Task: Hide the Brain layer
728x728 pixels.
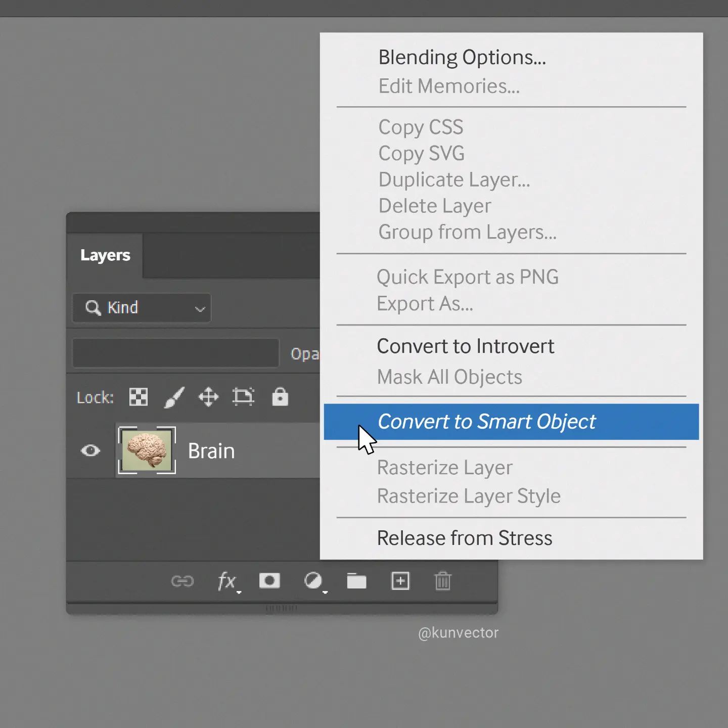Action: pyautogui.click(x=90, y=450)
